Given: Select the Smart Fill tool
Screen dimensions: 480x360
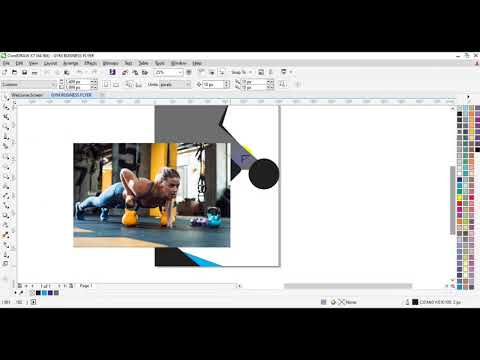Looking at the screenshot, I should (x=6, y=255).
